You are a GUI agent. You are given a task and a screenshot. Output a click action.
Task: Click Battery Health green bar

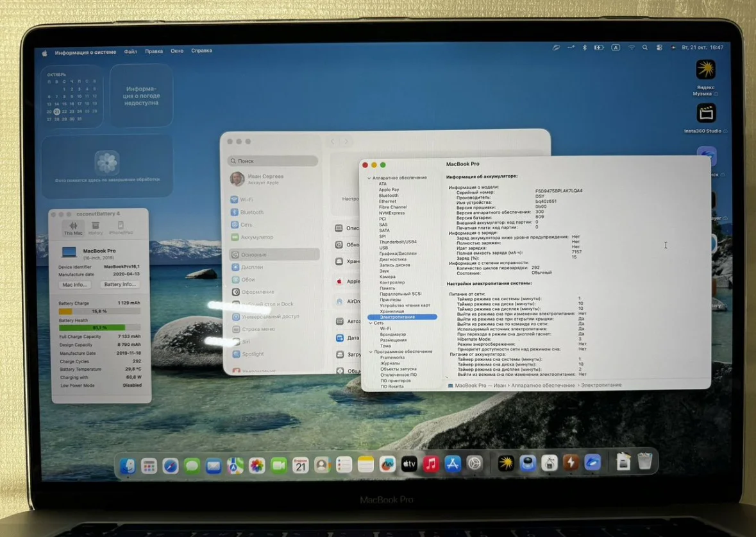[x=100, y=328]
